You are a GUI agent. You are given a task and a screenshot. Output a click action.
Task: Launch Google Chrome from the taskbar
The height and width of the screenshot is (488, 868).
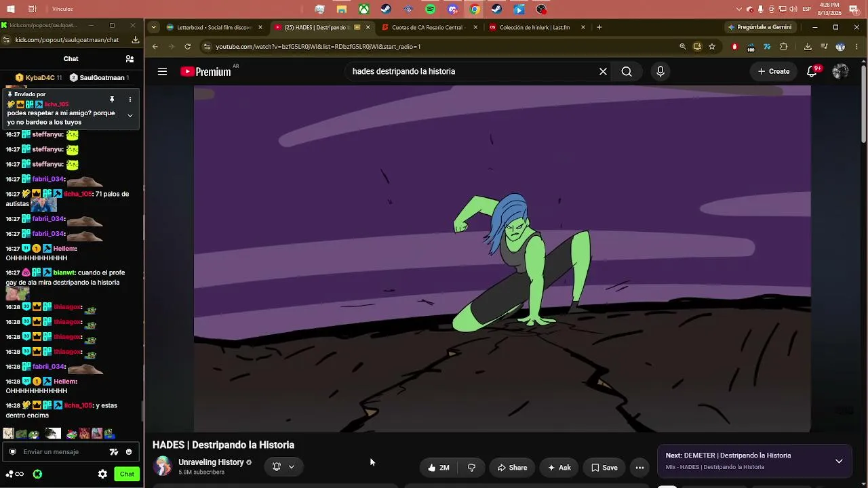click(x=475, y=9)
